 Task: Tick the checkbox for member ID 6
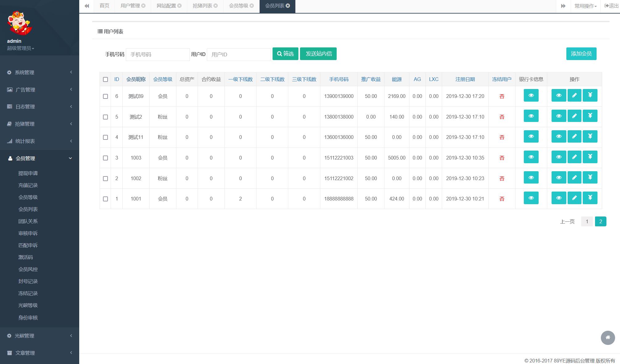point(105,96)
